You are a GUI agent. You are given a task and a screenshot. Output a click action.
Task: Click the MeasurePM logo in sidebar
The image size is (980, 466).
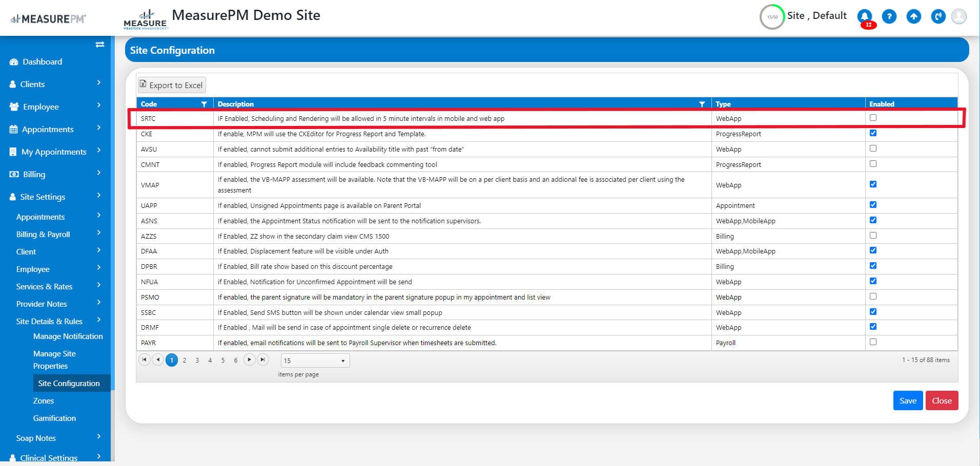pyautogui.click(x=49, y=19)
